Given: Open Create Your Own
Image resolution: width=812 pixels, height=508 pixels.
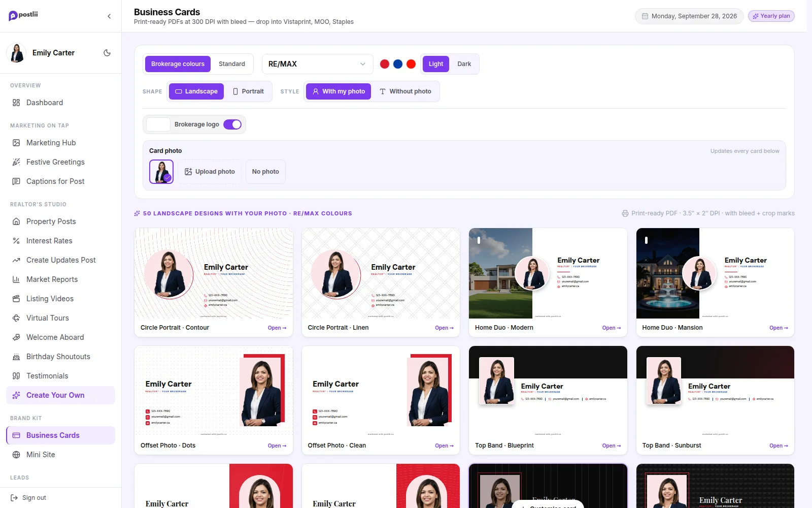Looking at the screenshot, I should click(60, 395).
